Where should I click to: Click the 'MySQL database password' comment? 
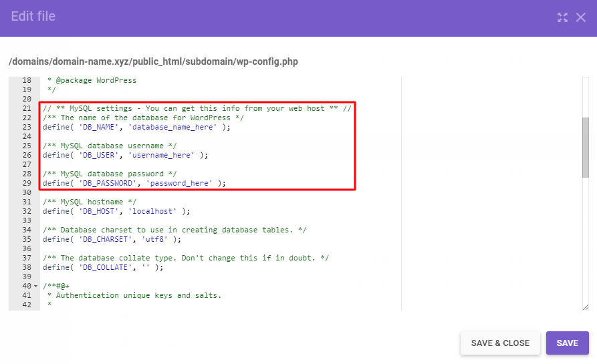click(x=110, y=174)
